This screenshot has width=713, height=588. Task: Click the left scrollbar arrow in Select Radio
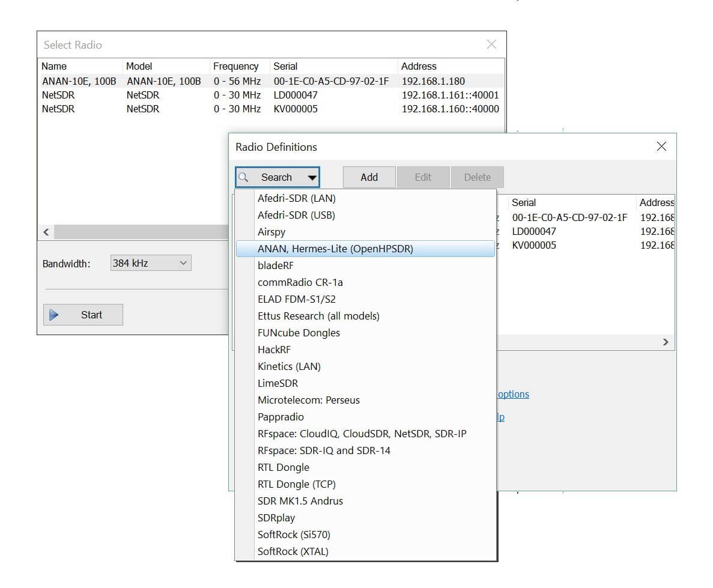click(46, 231)
